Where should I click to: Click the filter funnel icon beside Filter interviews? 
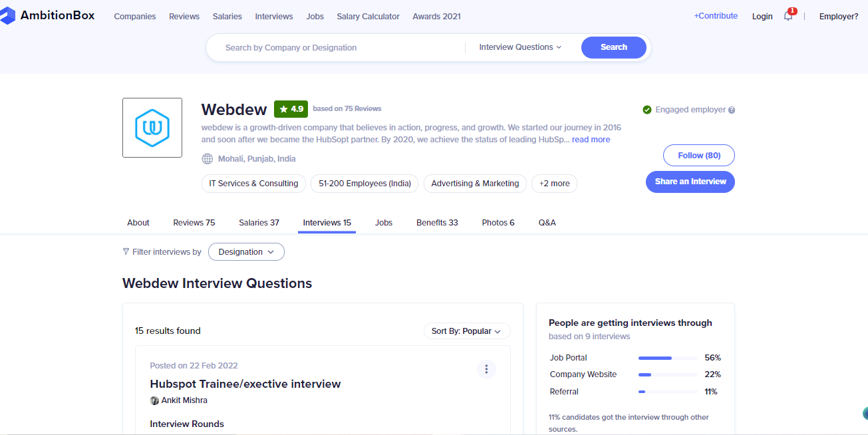[x=126, y=251]
